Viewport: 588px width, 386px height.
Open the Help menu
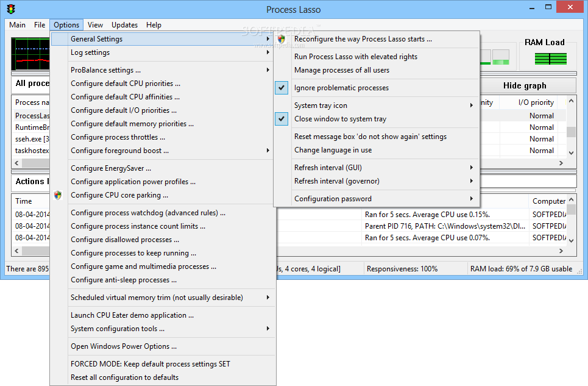[154, 25]
